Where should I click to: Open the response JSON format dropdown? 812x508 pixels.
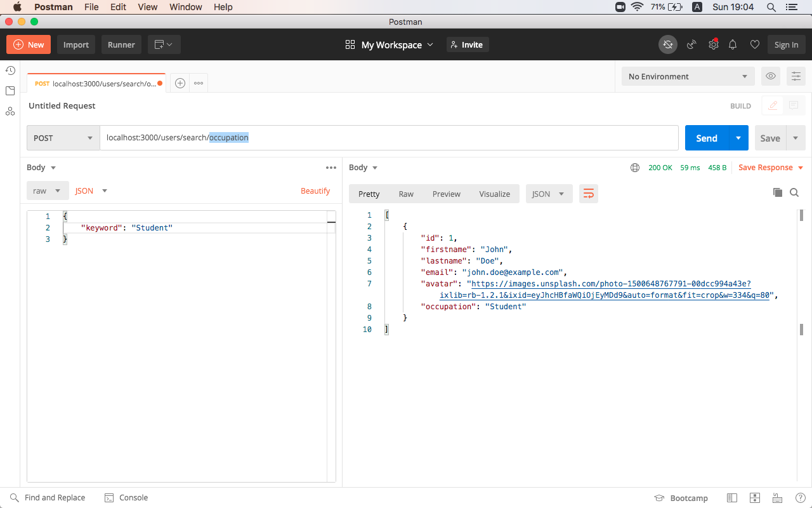(549, 194)
